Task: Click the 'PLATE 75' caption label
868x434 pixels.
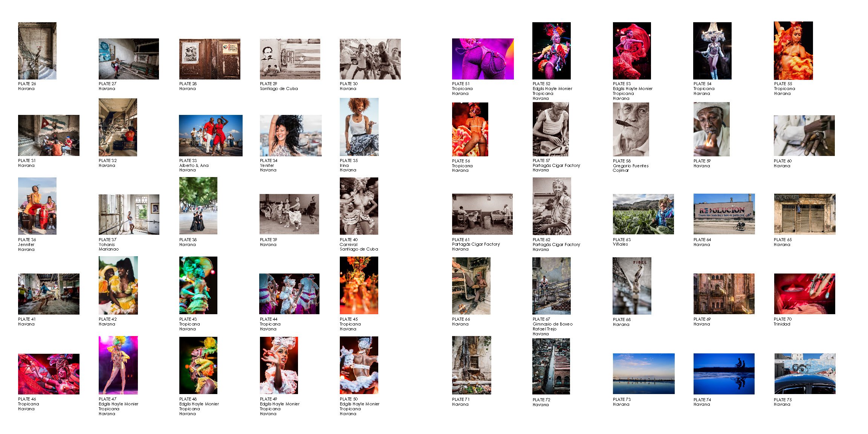Action: pos(783,400)
